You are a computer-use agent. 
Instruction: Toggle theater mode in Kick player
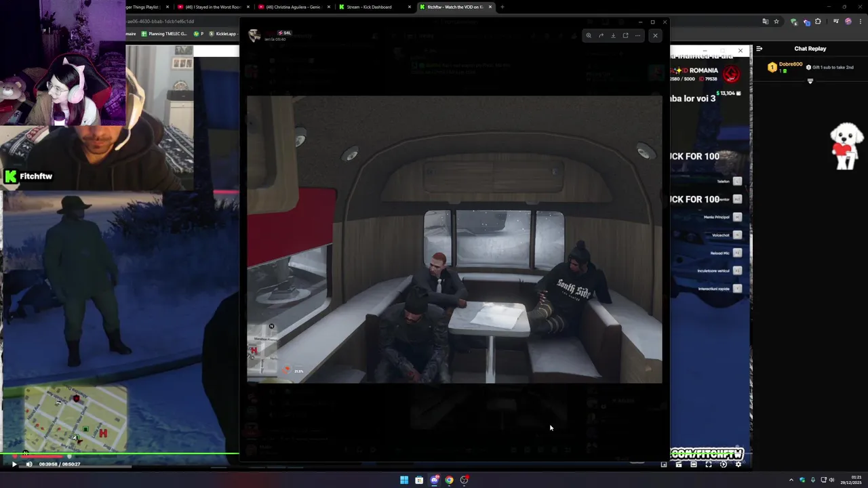pos(694,464)
